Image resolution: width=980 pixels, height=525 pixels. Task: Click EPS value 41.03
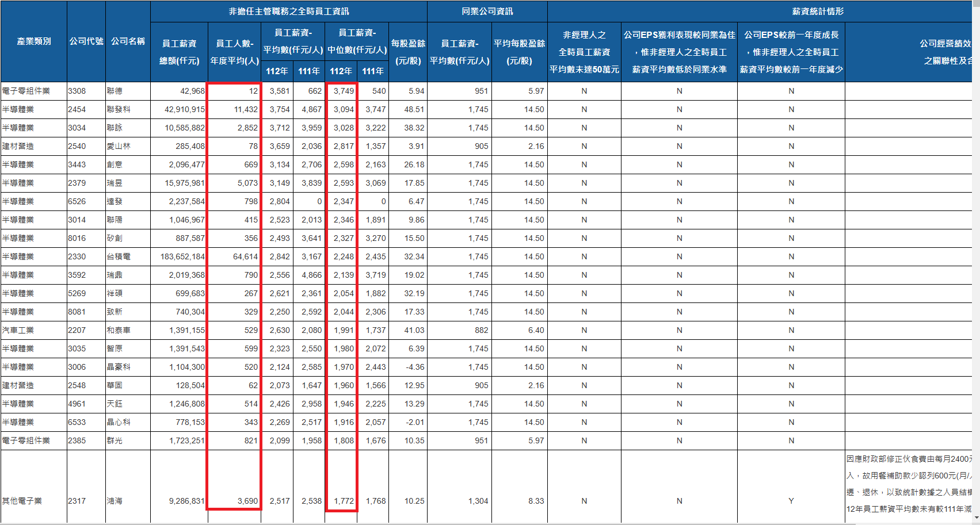click(x=414, y=330)
